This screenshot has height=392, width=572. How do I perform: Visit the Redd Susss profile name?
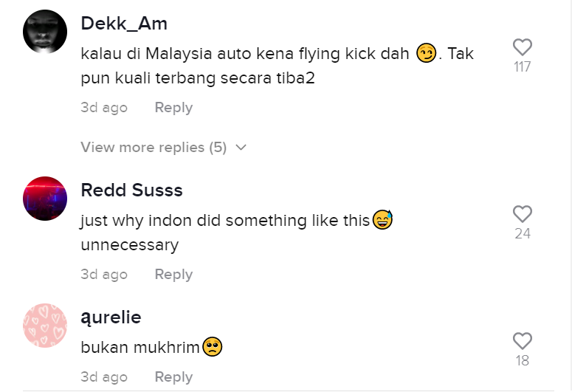[131, 190]
